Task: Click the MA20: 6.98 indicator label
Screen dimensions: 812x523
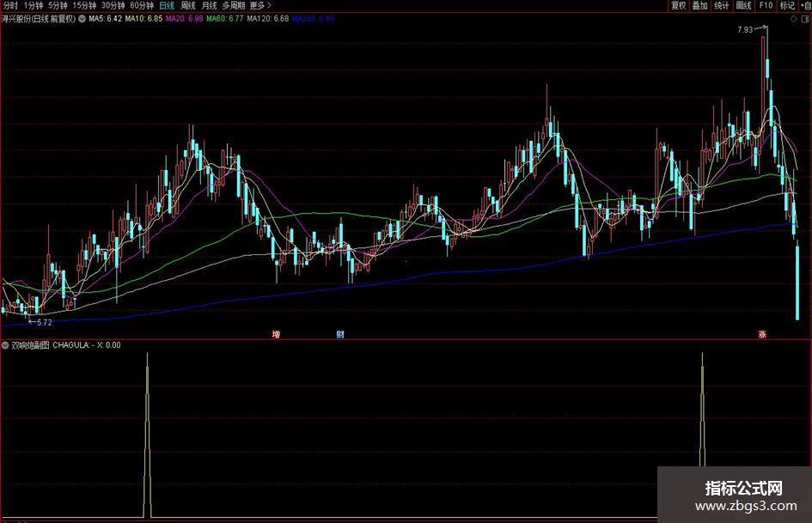Action: [184, 19]
